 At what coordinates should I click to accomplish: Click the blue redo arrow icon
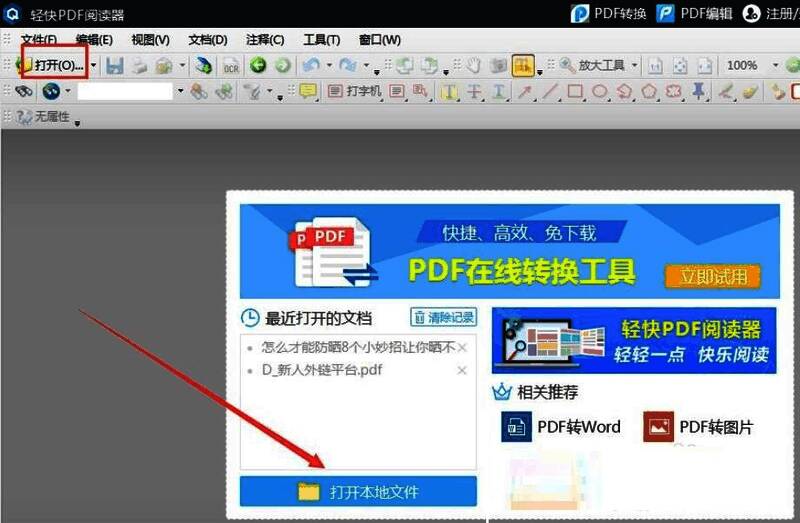point(348,65)
